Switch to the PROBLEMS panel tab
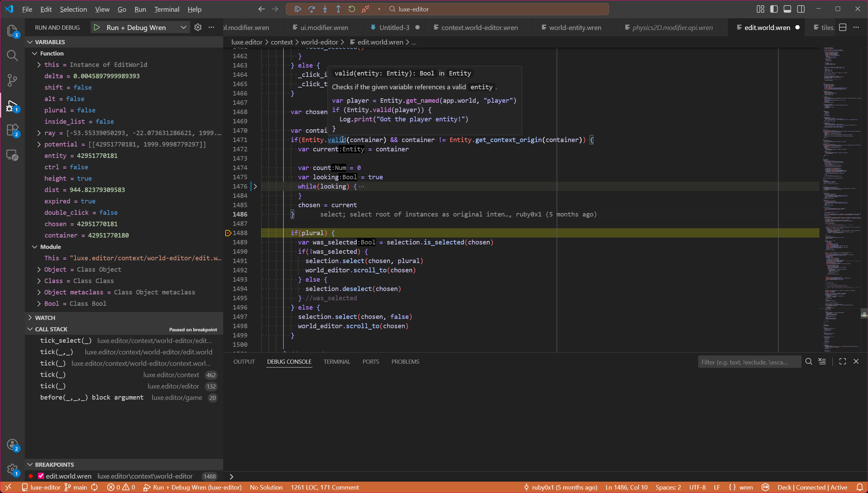 click(405, 362)
